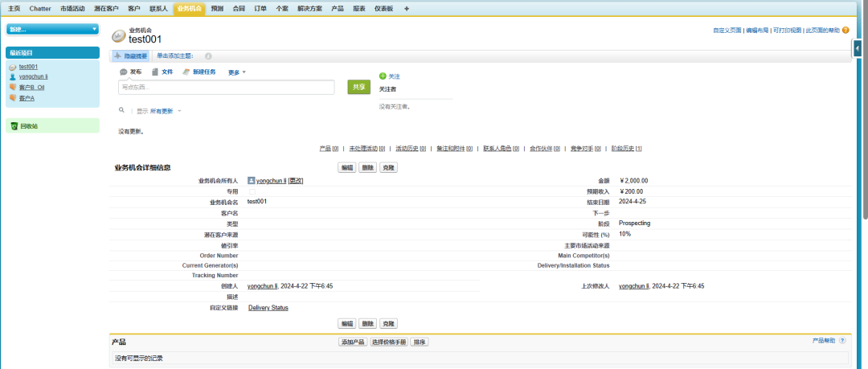Image resolution: width=868 pixels, height=369 pixels.
Task: Go to the 市场活动 tab
Action: tap(72, 9)
